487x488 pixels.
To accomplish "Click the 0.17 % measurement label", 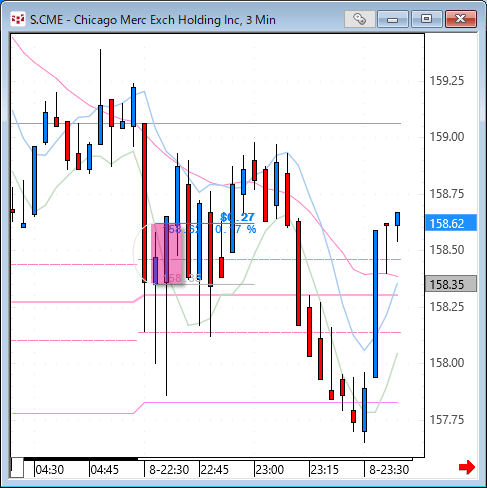I will pyautogui.click(x=236, y=229).
